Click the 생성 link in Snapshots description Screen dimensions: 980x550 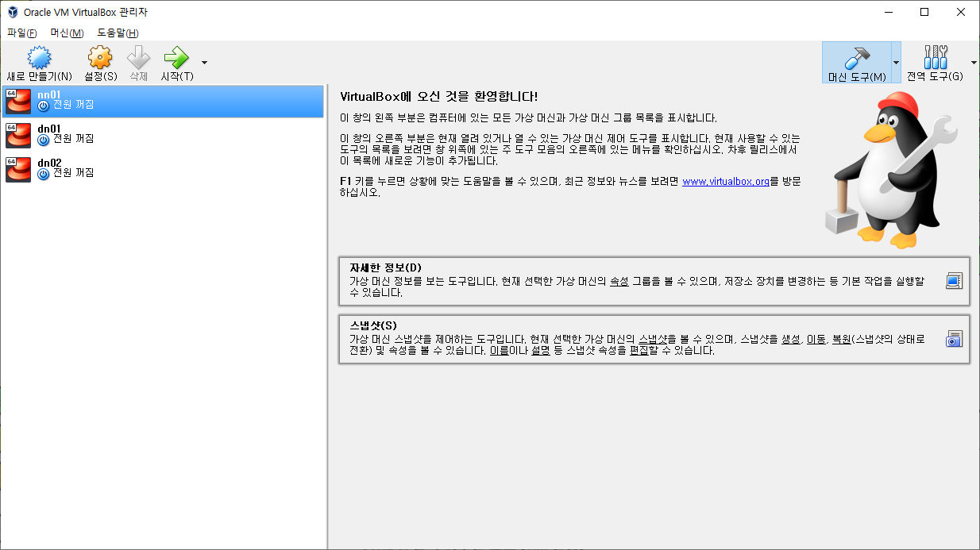(x=791, y=339)
